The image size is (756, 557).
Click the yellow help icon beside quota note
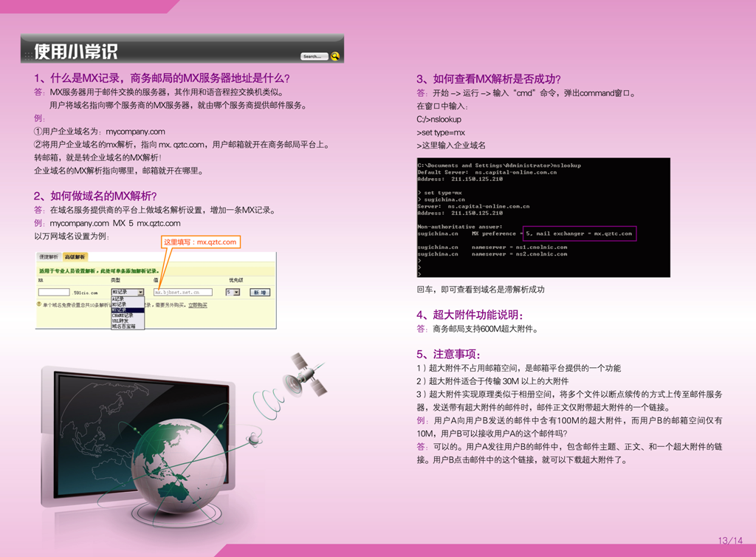coord(39,304)
